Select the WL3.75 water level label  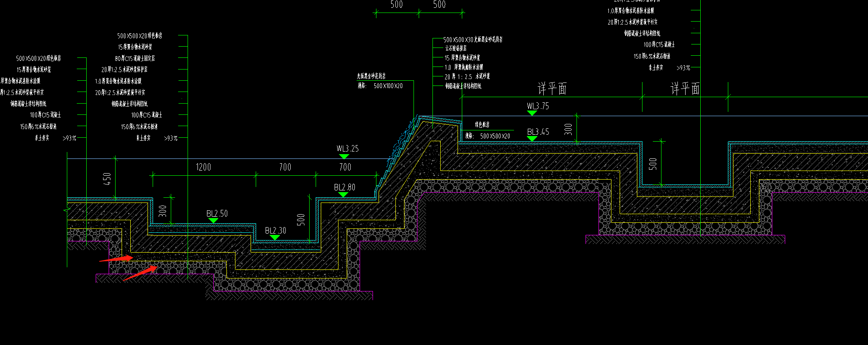(538, 106)
